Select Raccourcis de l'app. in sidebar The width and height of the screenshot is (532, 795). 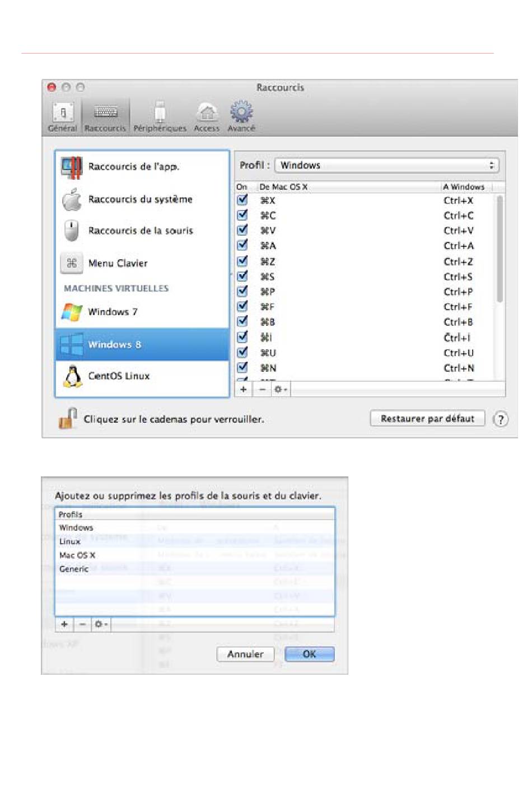point(142,167)
